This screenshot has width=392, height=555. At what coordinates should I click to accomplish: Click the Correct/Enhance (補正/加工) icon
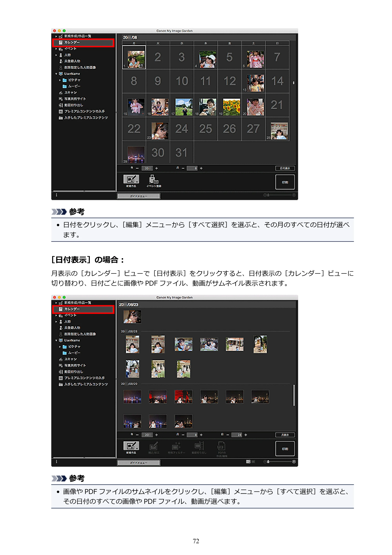point(154,447)
